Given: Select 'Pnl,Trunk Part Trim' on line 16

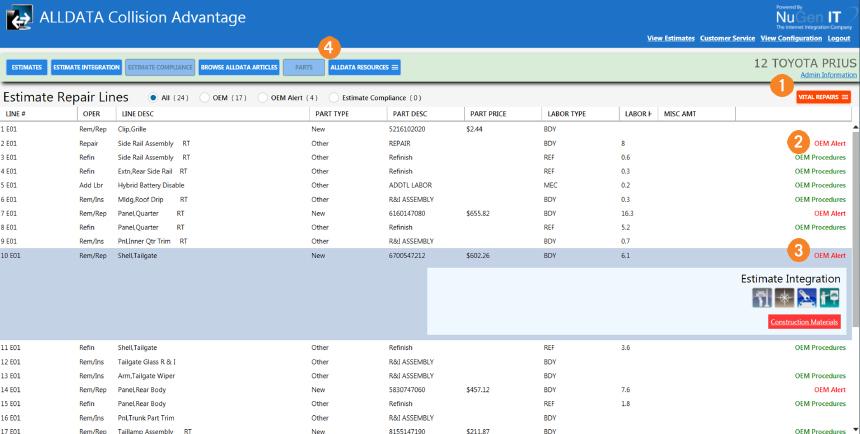Looking at the screenshot, I should click(x=146, y=418).
